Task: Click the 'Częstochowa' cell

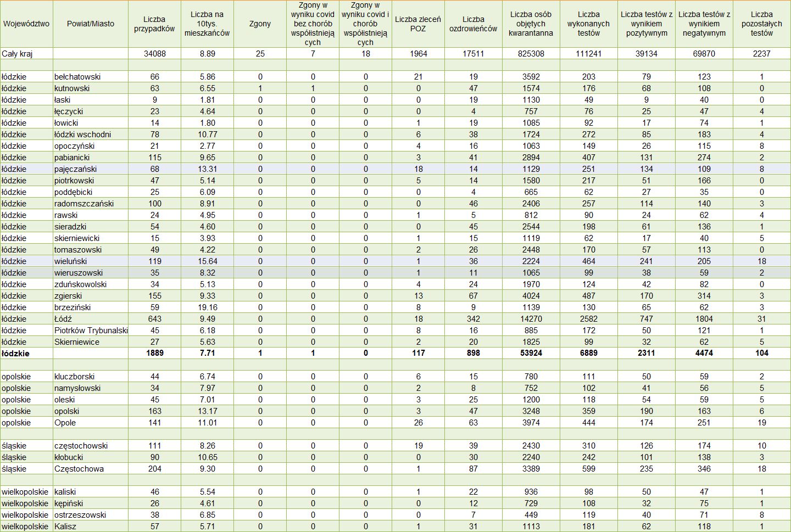Action: click(91, 469)
